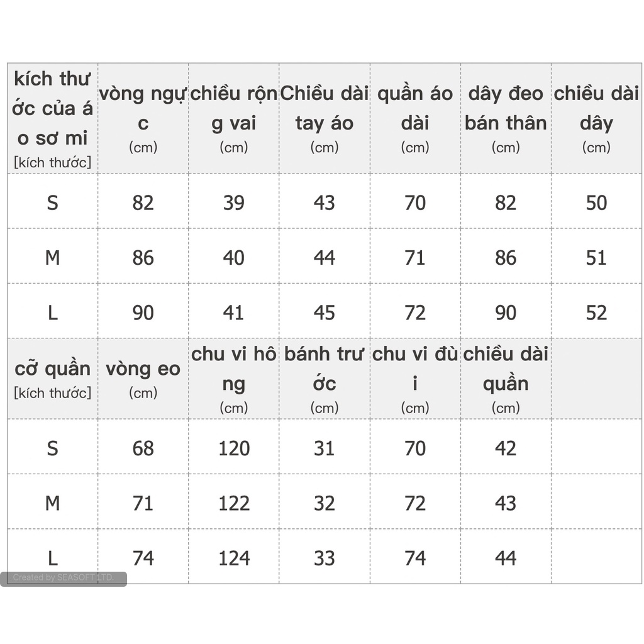Select the "chiều dài quần" header

point(506,379)
